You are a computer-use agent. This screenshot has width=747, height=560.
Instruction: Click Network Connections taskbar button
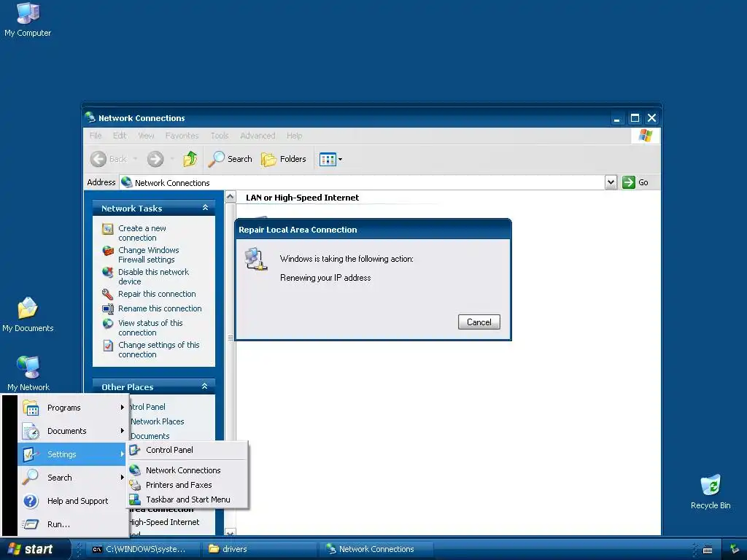click(x=376, y=549)
